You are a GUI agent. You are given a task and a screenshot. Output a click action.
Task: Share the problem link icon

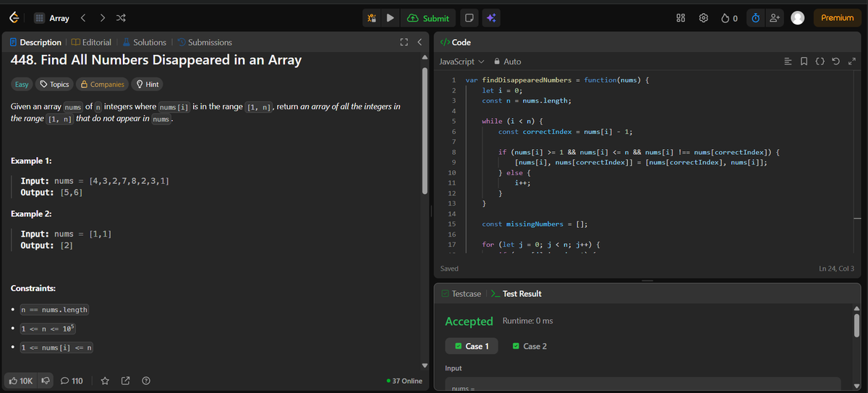[x=126, y=381]
